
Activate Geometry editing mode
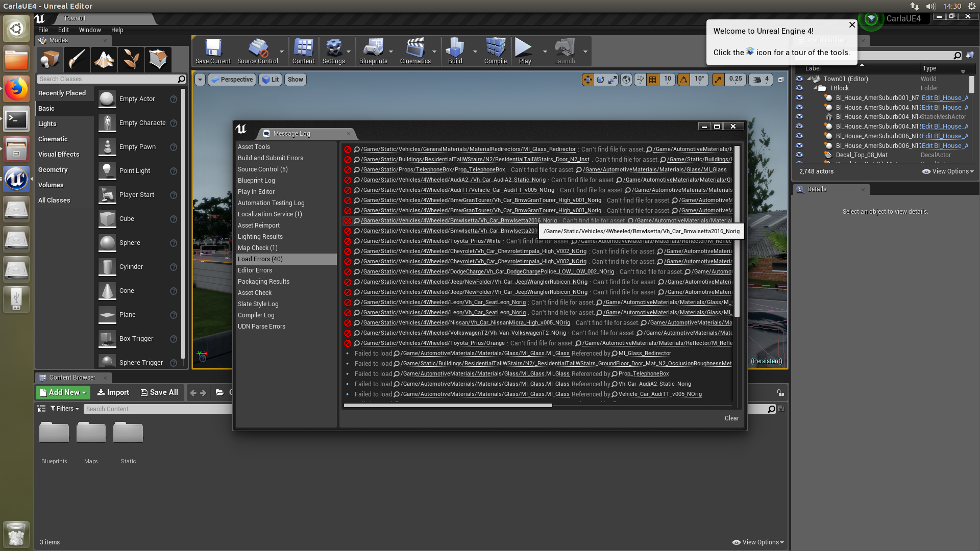point(158,60)
